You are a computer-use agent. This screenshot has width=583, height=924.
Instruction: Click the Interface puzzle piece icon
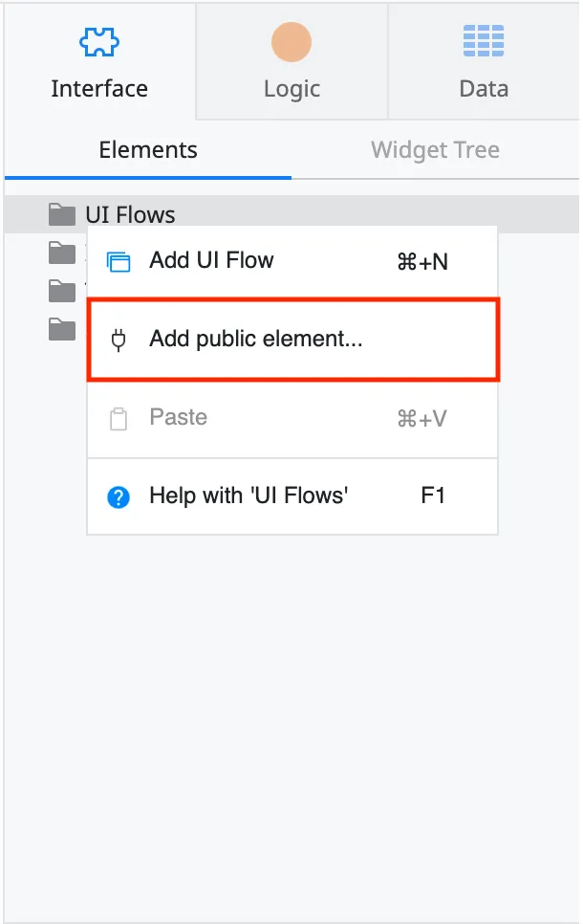(99, 40)
